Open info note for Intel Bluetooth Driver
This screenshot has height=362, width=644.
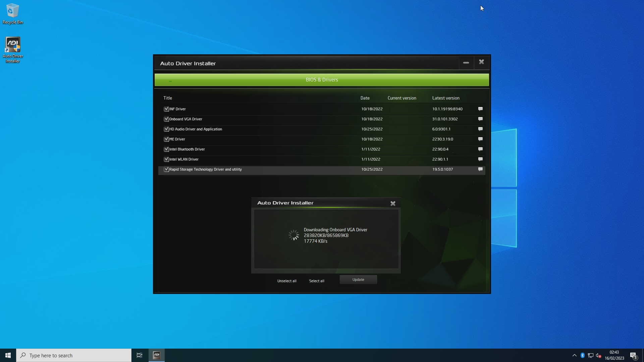(x=480, y=149)
